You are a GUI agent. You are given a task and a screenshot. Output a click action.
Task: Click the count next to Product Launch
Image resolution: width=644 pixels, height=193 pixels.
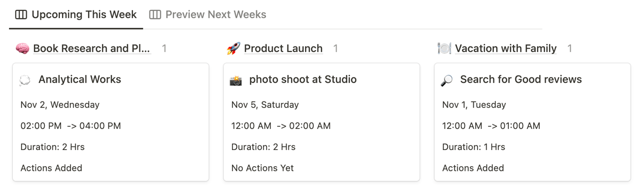[336, 48]
